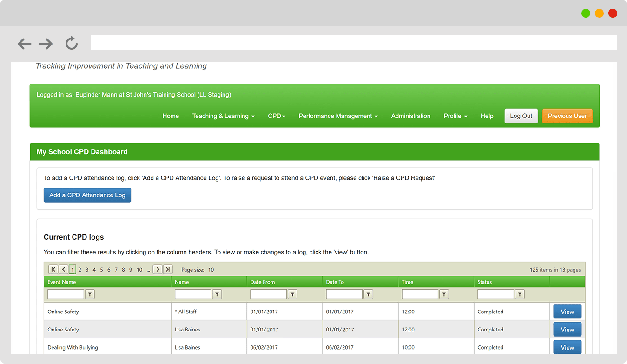Screen dimensions: 627x364
Task: Expand the Performance Management menu
Action: [338, 116]
